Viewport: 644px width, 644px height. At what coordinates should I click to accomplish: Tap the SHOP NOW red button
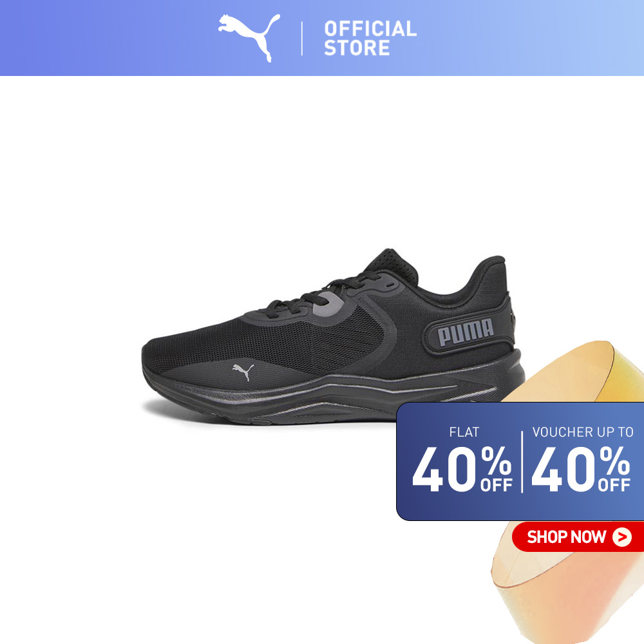coord(578,537)
